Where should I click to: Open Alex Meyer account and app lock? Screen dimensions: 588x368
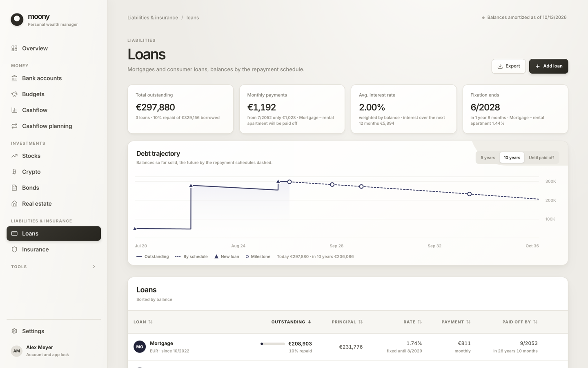(53, 351)
